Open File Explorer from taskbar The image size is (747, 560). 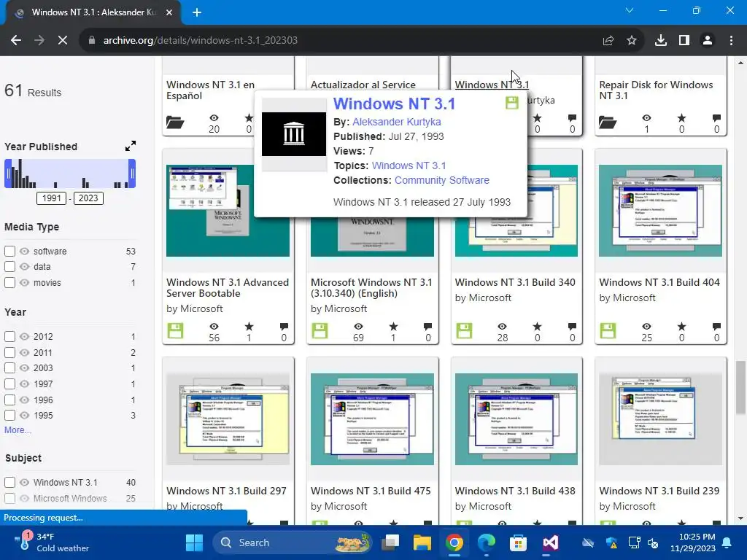coord(422,542)
